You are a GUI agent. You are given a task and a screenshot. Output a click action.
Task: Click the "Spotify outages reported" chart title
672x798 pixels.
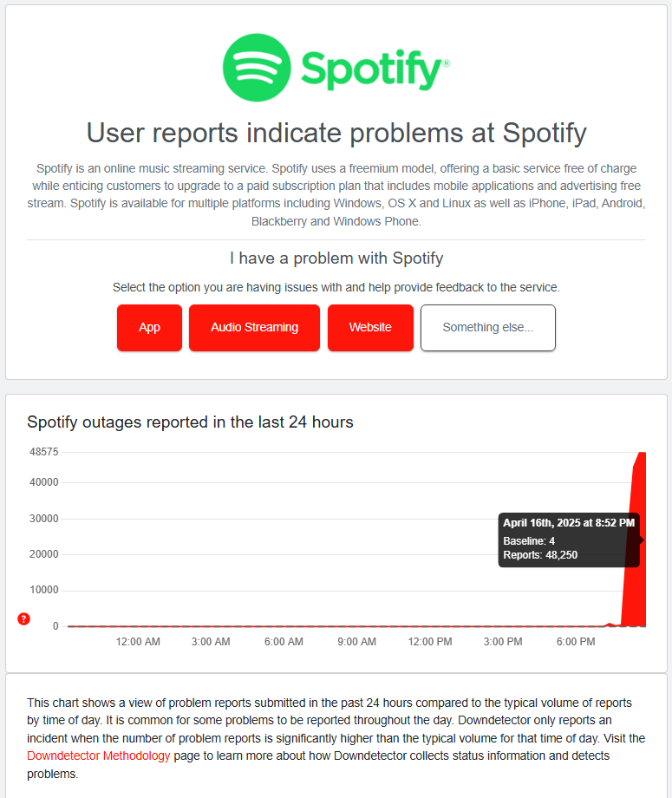click(x=190, y=422)
